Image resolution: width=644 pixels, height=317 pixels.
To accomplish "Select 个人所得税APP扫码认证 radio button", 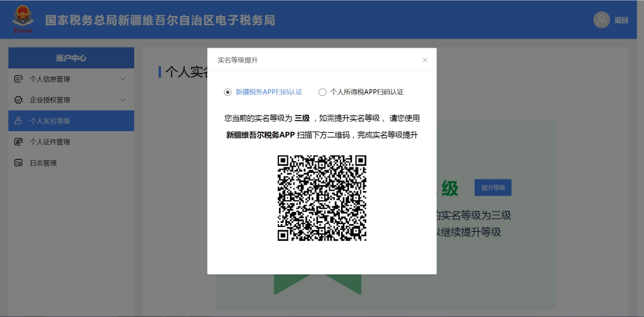I will pos(323,92).
